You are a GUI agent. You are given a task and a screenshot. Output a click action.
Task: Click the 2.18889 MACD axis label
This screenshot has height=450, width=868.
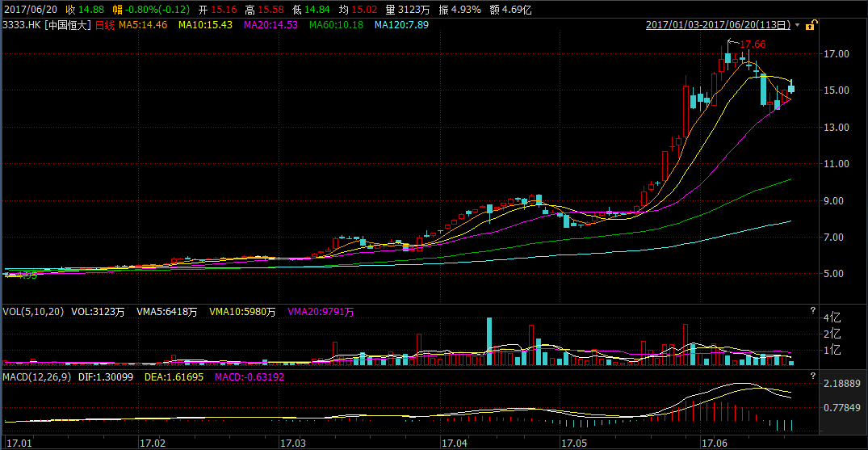click(x=841, y=384)
